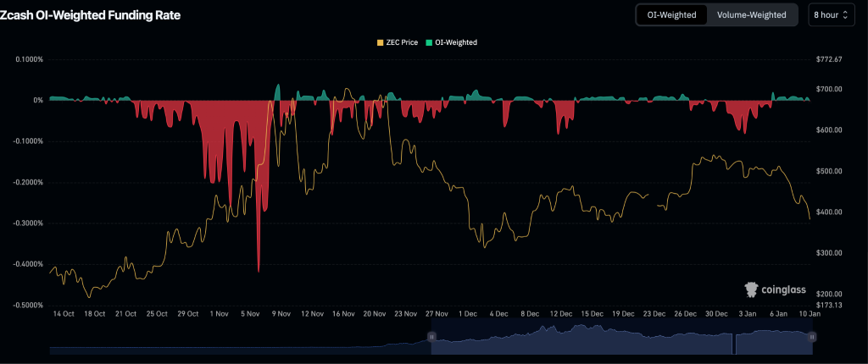Click the -0.4000% y-axis label
Viewport: 868px width, 364px height.
[30, 264]
